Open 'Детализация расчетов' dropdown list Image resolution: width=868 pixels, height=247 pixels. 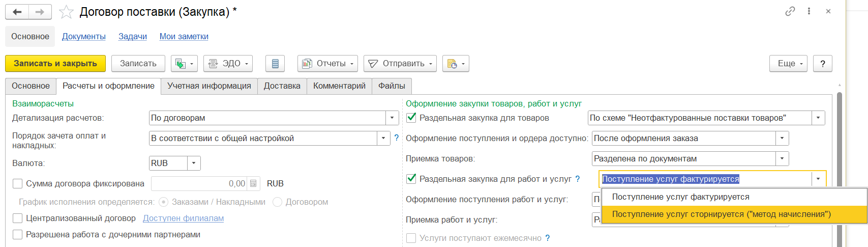click(392, 118)
